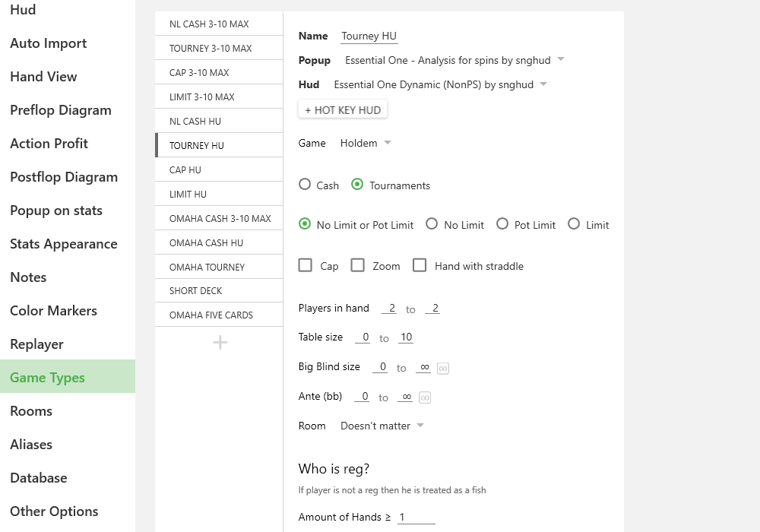
Task: Open Notes section in sidebar
Action: pos(68,277)
